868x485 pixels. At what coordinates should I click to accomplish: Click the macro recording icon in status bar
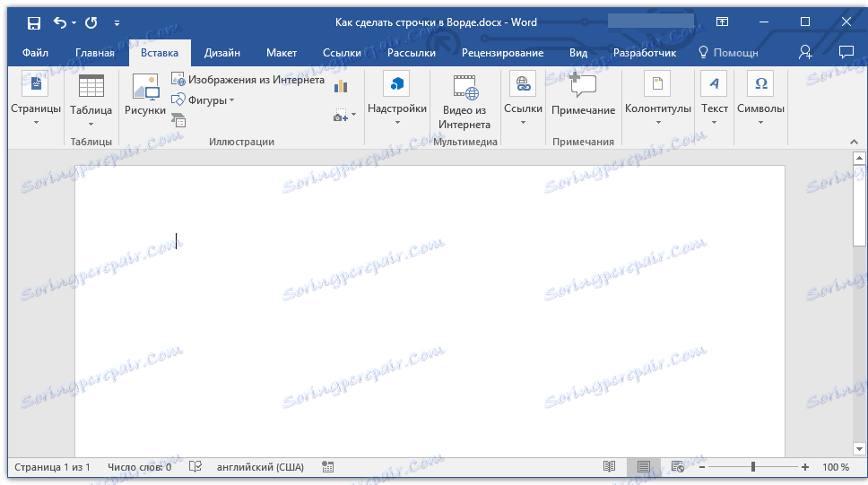tap(327, 467)
